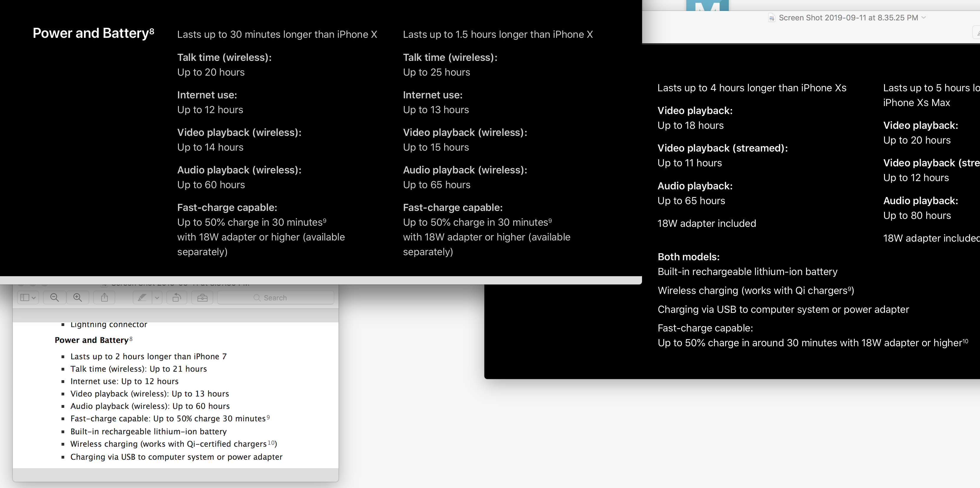This screenshot has height=488, width=980.
Task: Activate the highlight pen tool
Action: click(142, 298)
